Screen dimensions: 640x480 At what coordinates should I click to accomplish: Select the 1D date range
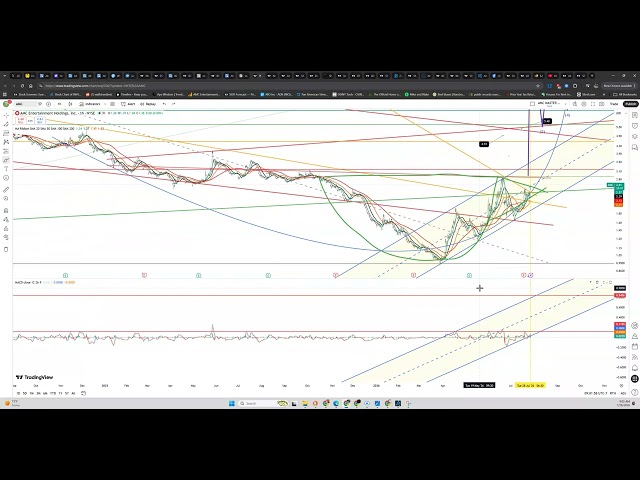point(18,393)
